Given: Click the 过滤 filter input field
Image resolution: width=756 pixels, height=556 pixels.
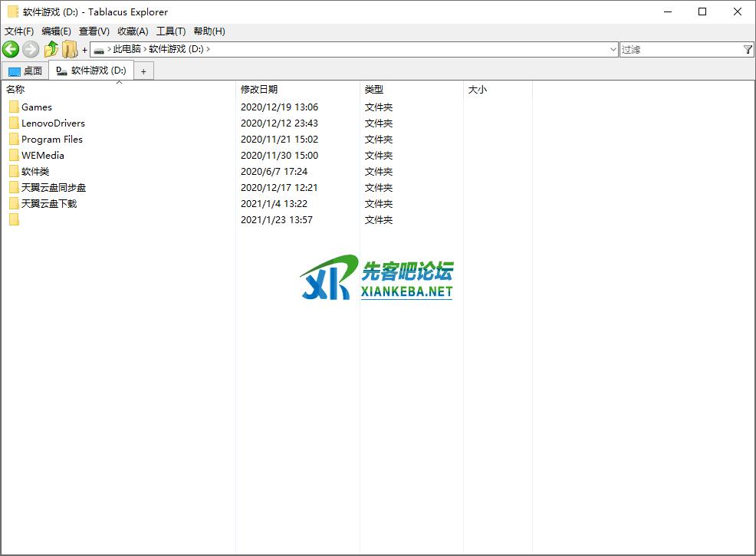Looking at the screenshot, I should point(679,50).
